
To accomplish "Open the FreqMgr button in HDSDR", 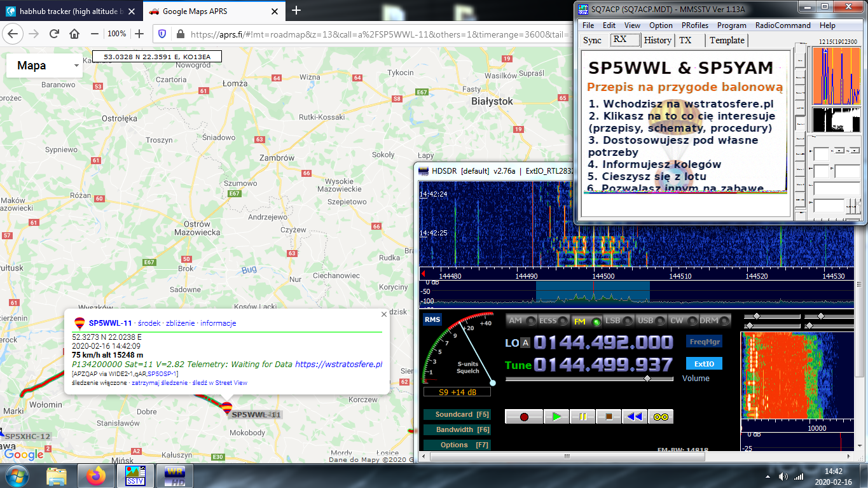I will pos(704,342).
